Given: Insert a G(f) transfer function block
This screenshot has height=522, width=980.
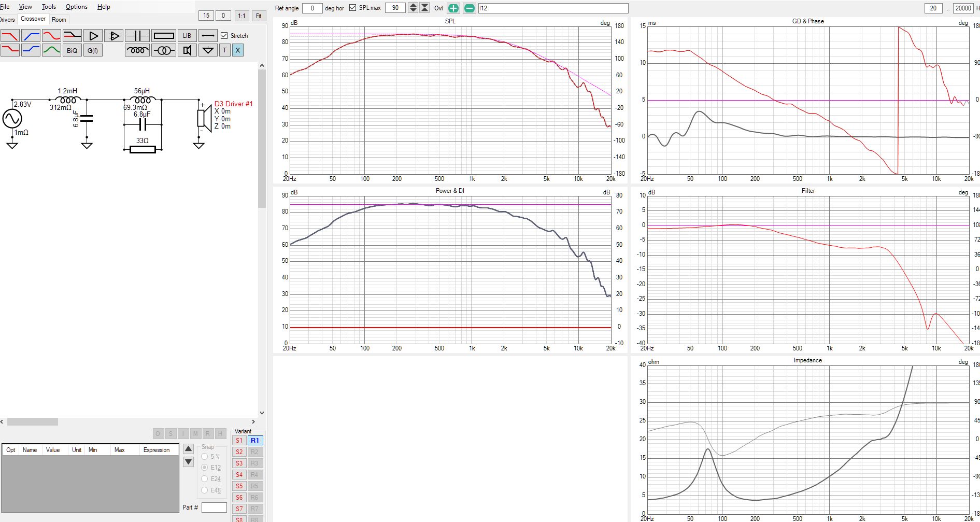Looking at the screenshot, I should tap(93, 50).
